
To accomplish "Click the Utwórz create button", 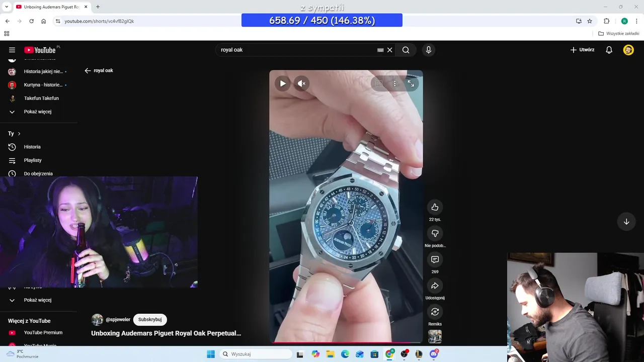I will click(x=582, y=50).
